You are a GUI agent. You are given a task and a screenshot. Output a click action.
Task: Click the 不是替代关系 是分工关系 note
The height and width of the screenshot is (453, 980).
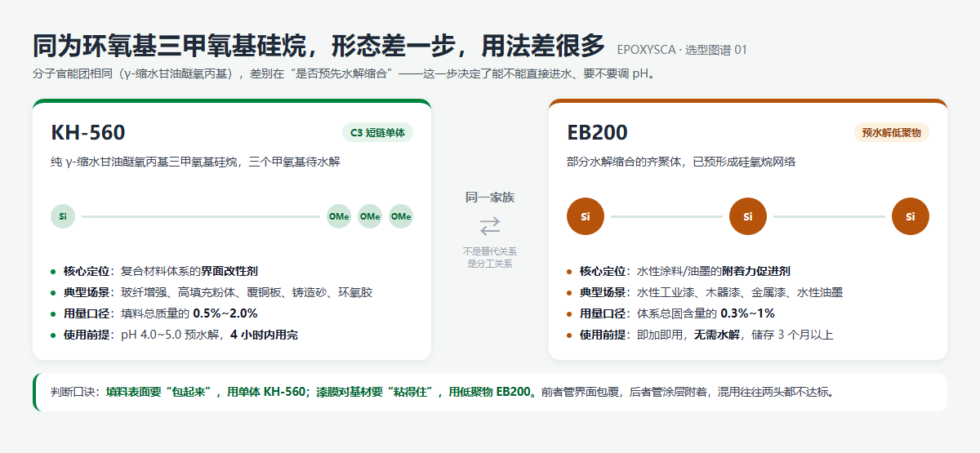click(x=490, y=257)
